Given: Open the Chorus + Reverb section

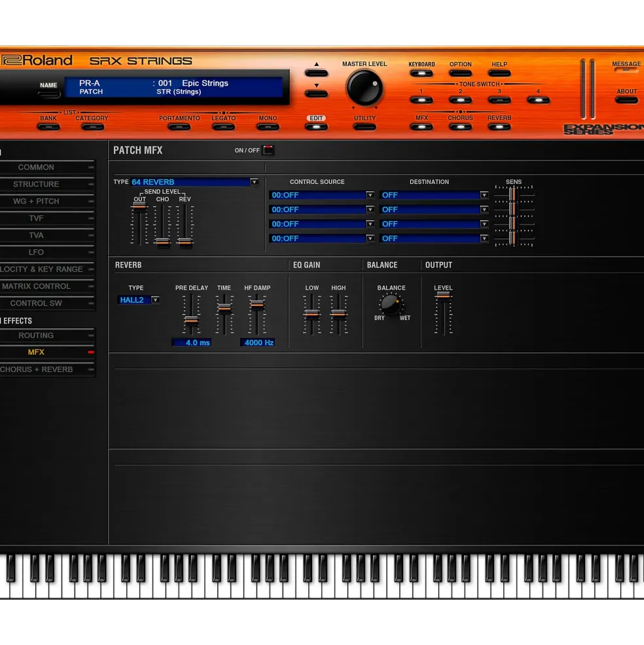Looking at the screenshot, I should 47,369.
